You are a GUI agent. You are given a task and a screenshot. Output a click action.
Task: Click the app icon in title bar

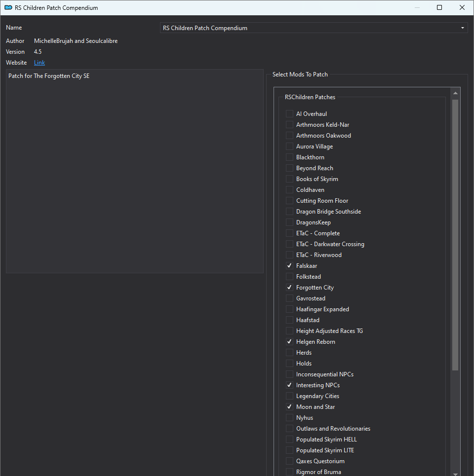coord(8,7)
